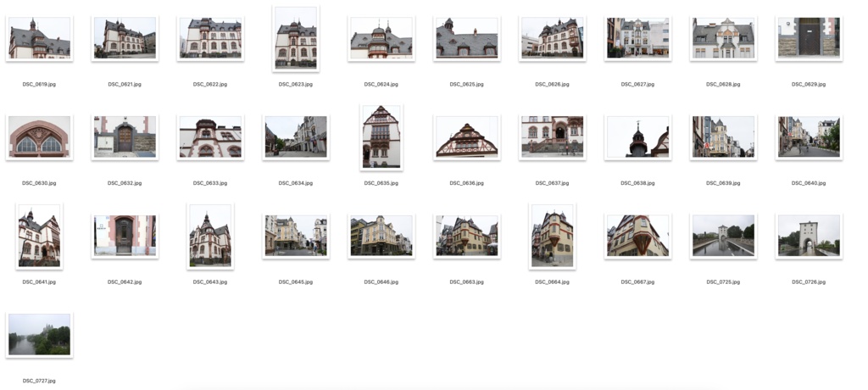Click the file name DSC_0622.jpg

click(x=210, y=84)
